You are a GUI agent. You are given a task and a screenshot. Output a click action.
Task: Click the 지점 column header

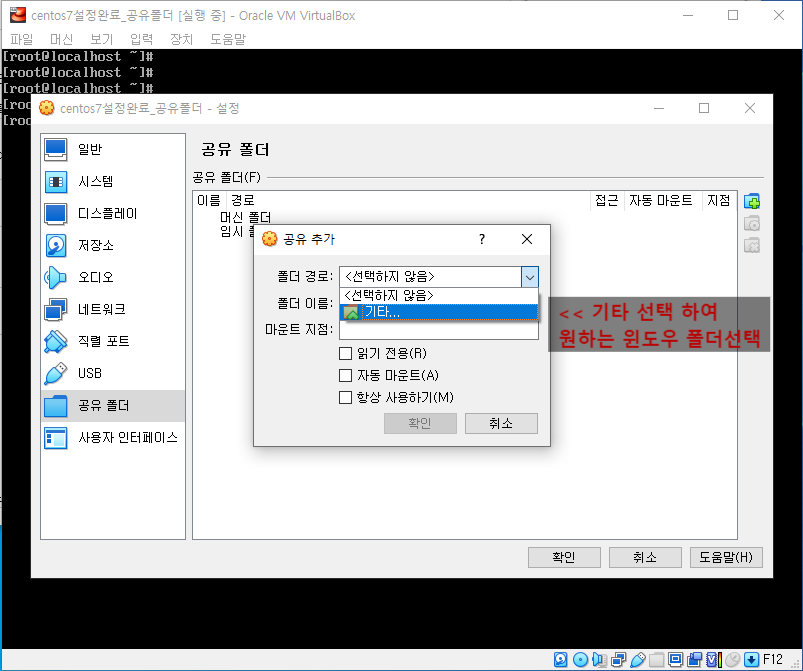point(719,200)
